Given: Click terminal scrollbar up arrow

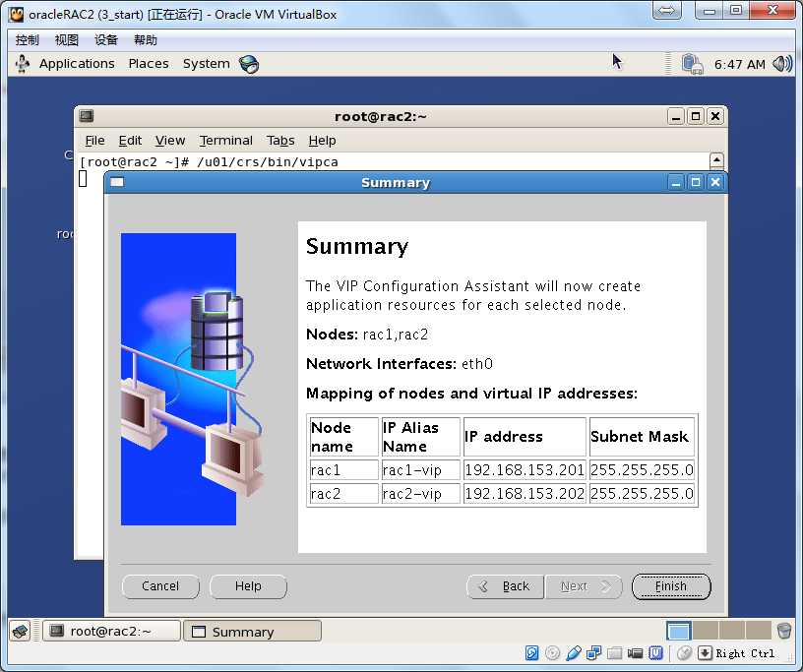Looking at the screenshot, I should [x=717, y=160].
